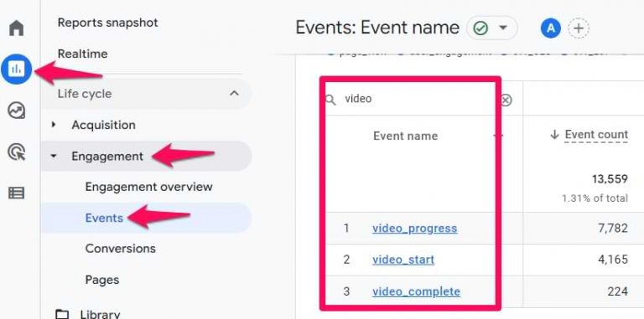Viewport: 644px width, 319px height.
Task: Expand the Acquisition tree arrow
Action: [x=54, y=125]
